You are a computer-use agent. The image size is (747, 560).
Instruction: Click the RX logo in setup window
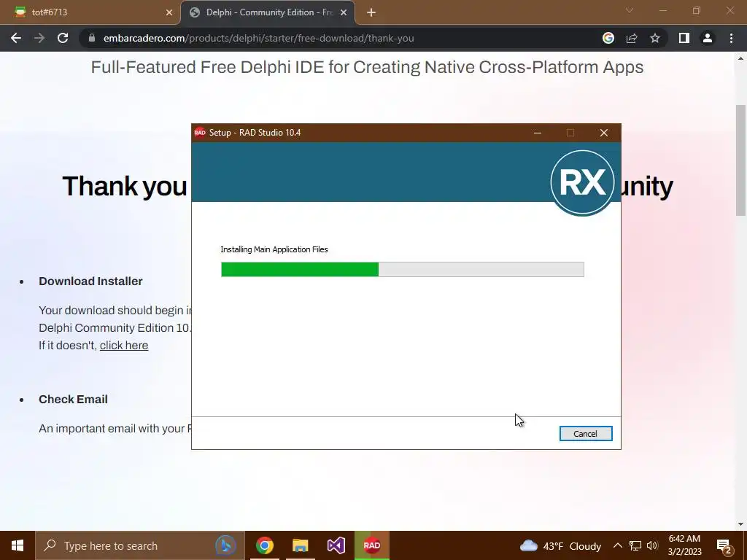tap(582, 182)
